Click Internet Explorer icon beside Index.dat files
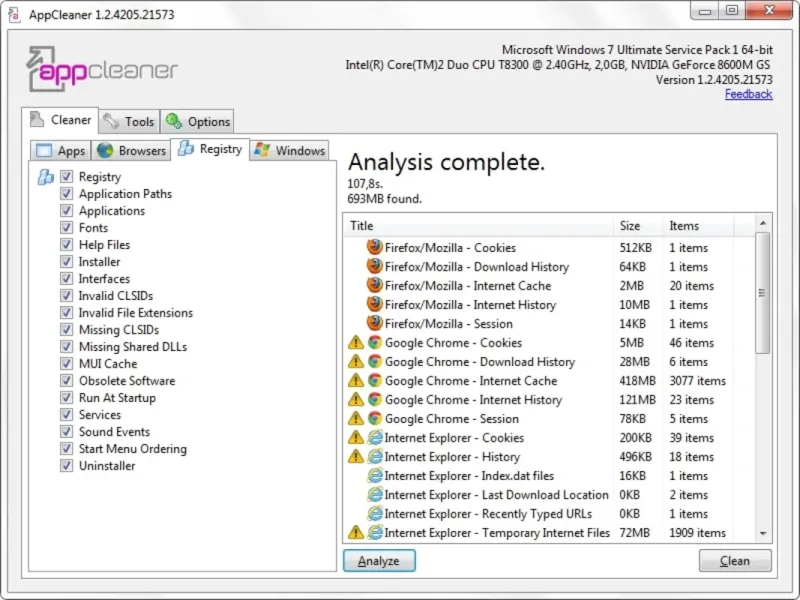The width and height of the screenshot is (800, 600). click(374, 476)
